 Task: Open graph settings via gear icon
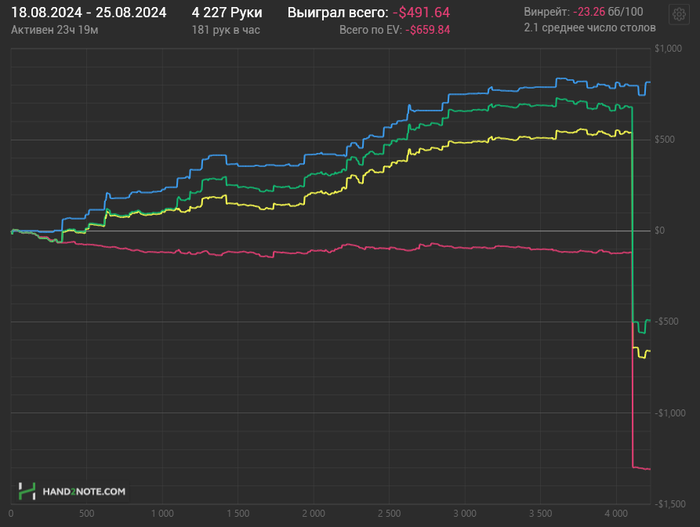point(679,15)
